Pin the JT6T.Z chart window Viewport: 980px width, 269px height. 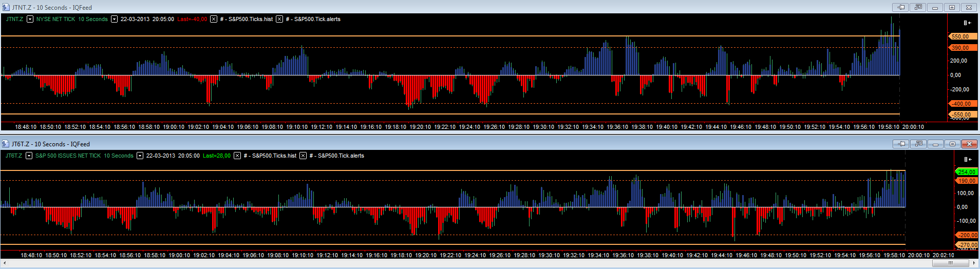coord(901,144)
